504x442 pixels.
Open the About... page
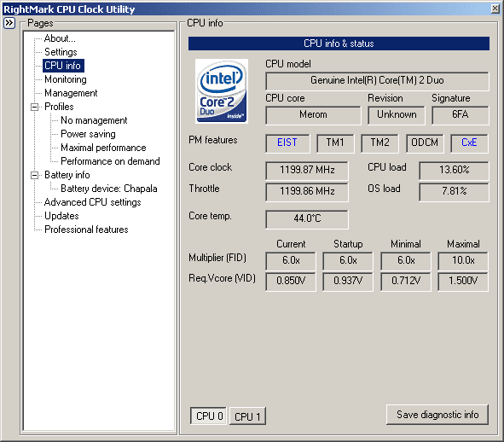[x=60, y=38]
